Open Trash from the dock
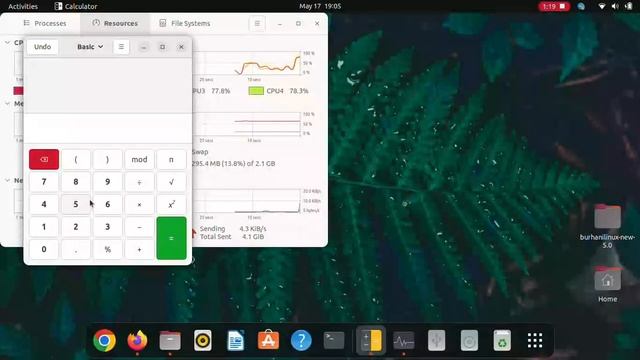640x360 pixels. pos(502,340)
